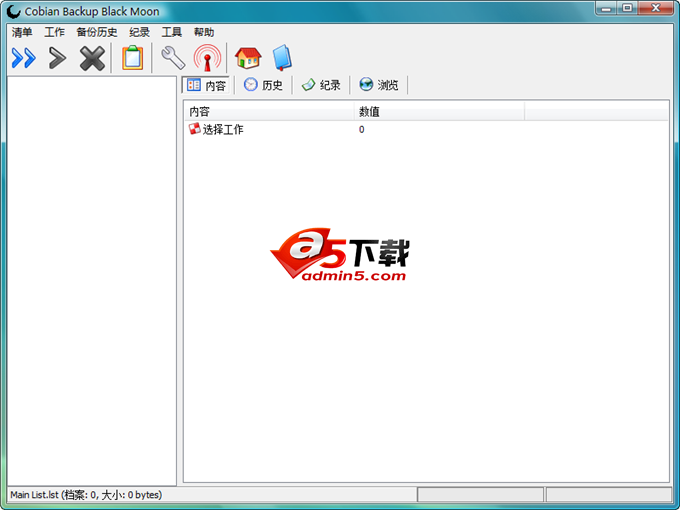Viewport: 680px width, 510px height.
Task: Minimize the Cobian Backup window
Action: (x=607, y=8)
